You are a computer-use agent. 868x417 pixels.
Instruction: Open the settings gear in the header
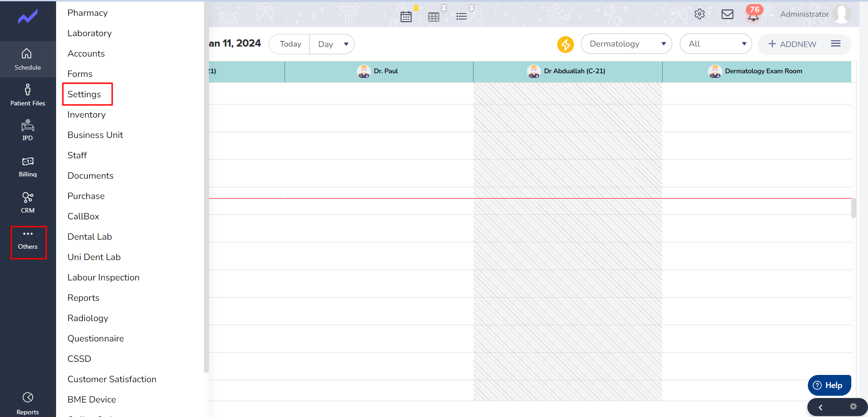(x=700, y=14)
